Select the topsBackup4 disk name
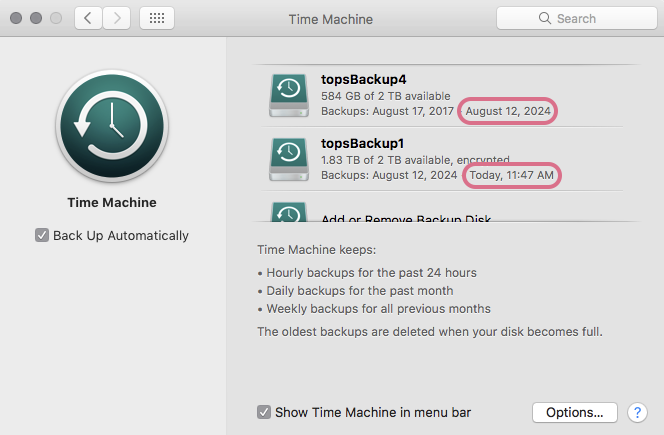Image resolution: width=664 pixels, height=435 pixels. (364, 80)
